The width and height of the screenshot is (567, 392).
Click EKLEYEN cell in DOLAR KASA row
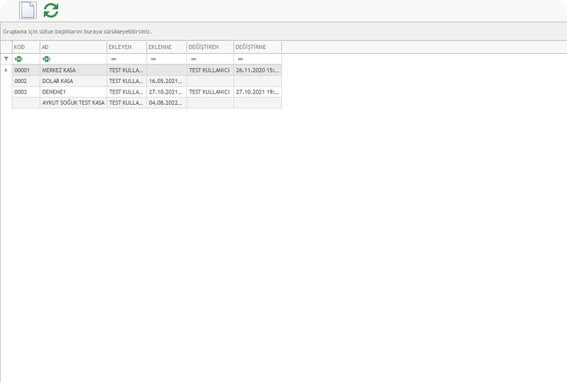pyautogui.click(x=127, y=81)
